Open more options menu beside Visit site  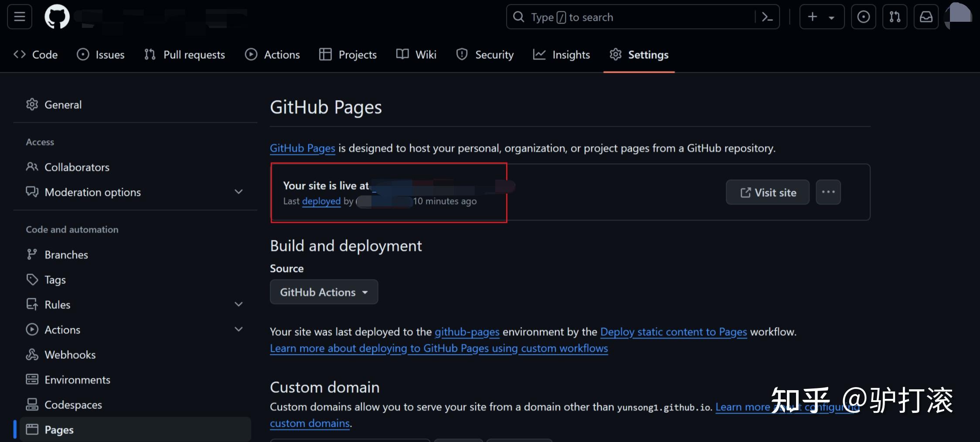[828, 192]
